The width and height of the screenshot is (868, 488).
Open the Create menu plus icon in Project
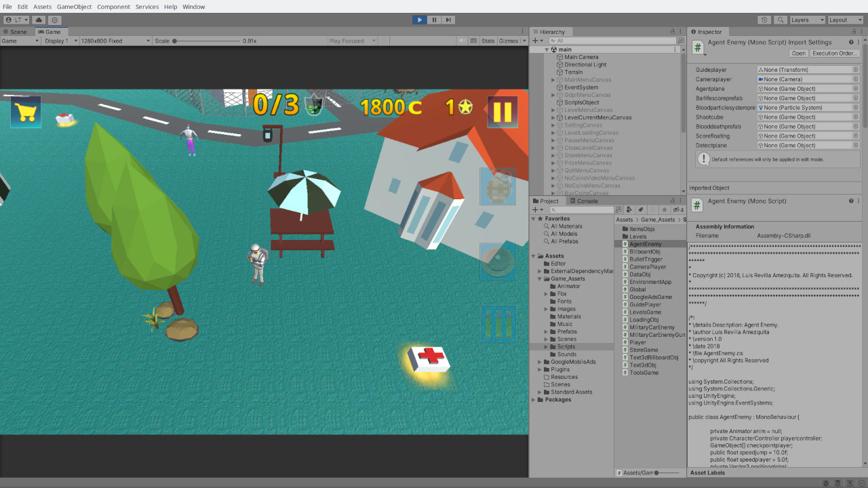(535, 209)
